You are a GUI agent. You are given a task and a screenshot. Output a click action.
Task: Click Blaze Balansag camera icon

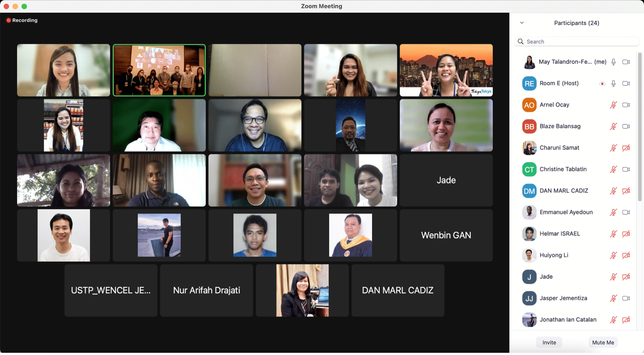[626, 127]
